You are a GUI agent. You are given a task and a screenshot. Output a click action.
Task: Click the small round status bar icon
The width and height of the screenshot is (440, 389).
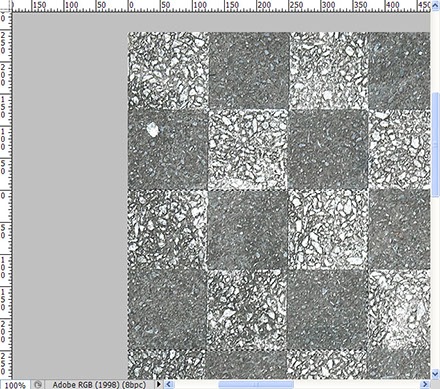pyautogui.click(x=38, y=384)
